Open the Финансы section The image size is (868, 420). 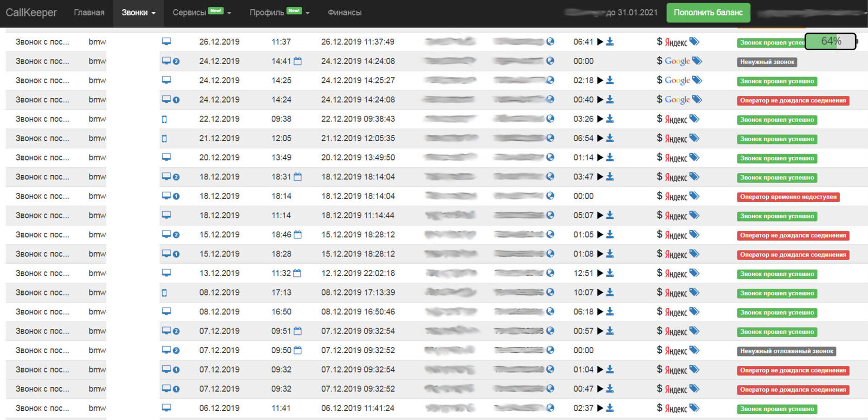[x=345, y=13]
